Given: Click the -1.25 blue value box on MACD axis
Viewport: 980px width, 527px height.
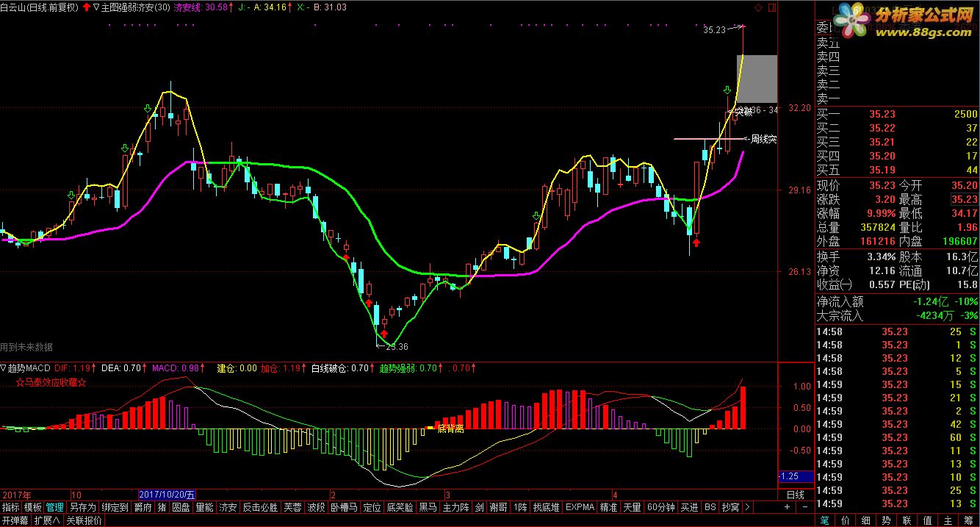Looking at the screenshot, I should [796, 476].
